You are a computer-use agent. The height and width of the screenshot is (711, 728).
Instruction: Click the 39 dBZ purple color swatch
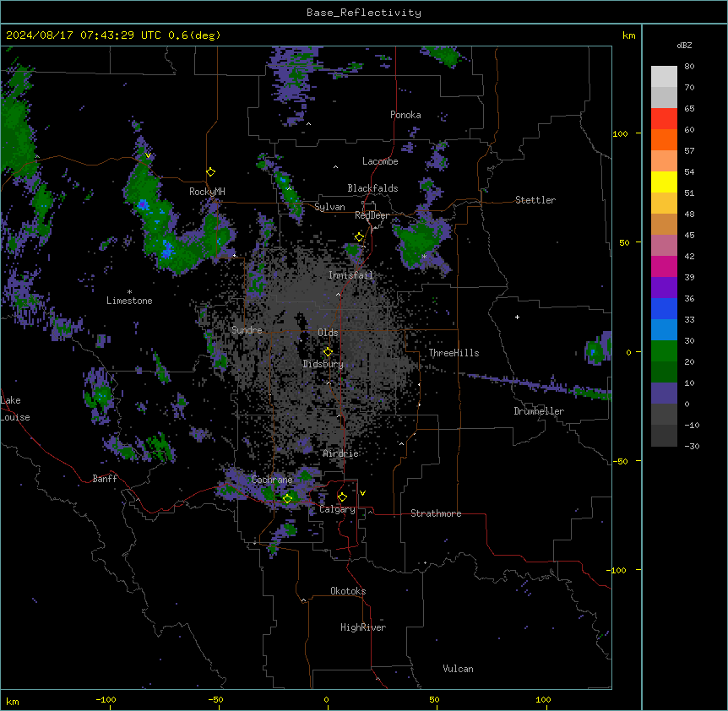click(x=664, y=287)
